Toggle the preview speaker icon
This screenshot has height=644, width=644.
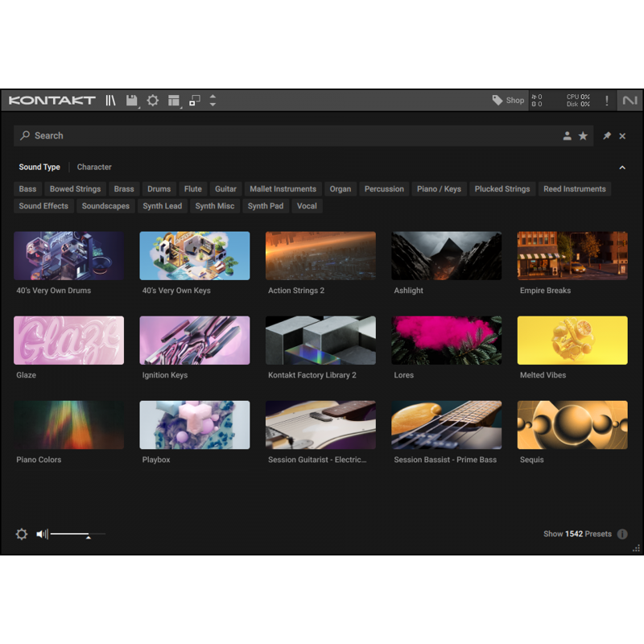43,534
